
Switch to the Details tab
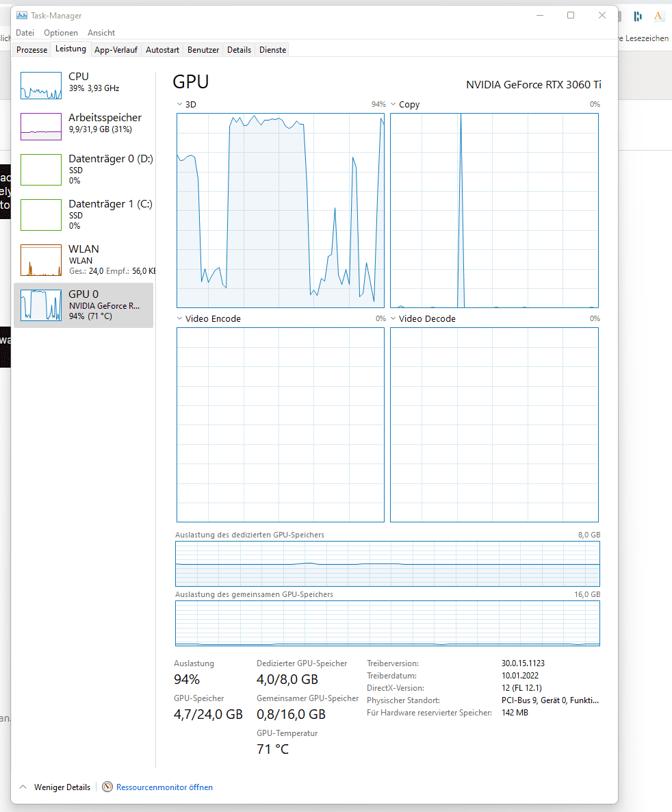(x=239, y=50)
